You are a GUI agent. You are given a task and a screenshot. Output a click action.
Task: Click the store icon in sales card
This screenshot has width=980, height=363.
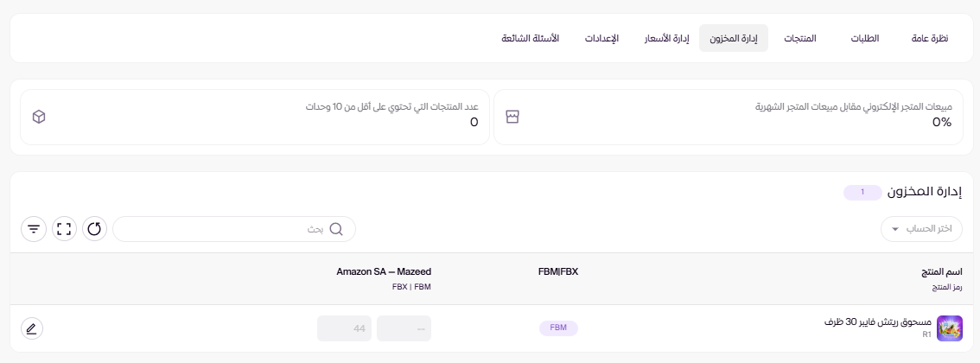512,117
